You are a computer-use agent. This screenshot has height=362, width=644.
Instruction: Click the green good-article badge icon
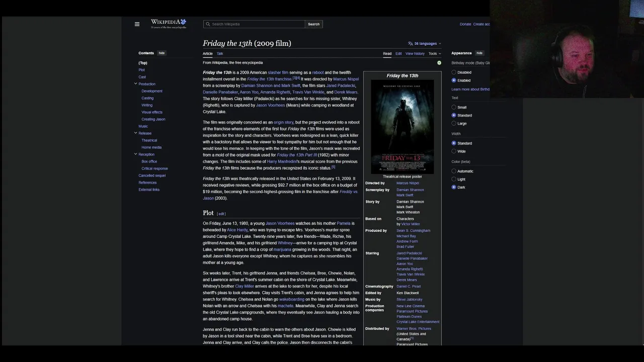click(439, 63)
